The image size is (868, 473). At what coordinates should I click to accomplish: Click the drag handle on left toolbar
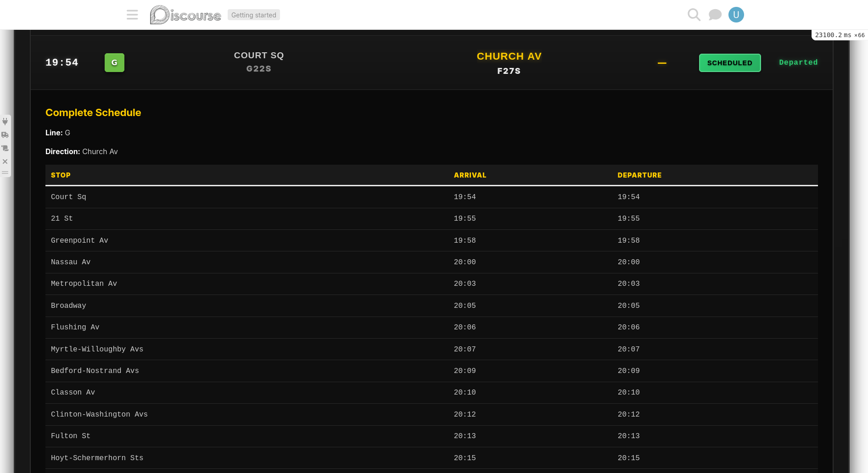tap(5, 173)
